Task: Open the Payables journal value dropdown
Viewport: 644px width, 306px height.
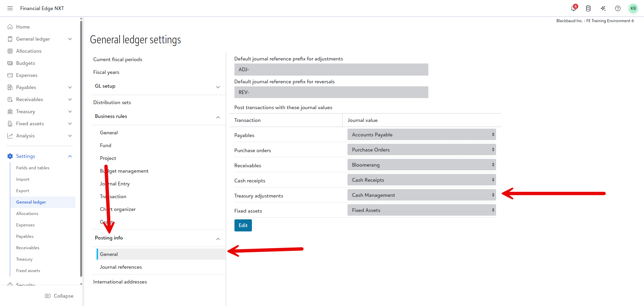Action: point(422,134)
